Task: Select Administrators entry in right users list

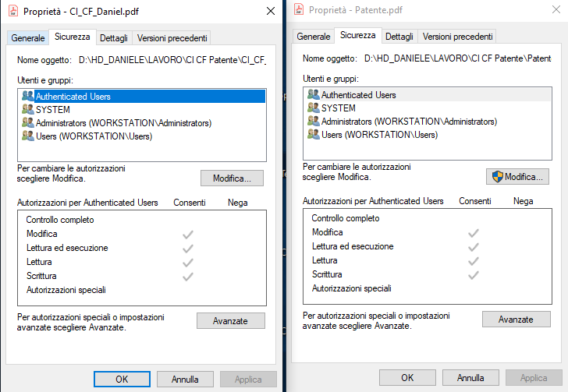Action: (x=410, y=122)
